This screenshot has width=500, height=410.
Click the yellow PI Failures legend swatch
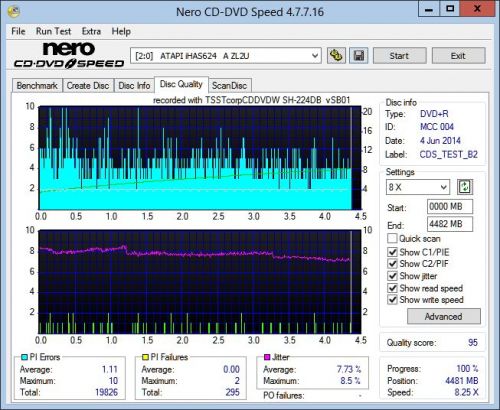(x=145, y=357)
